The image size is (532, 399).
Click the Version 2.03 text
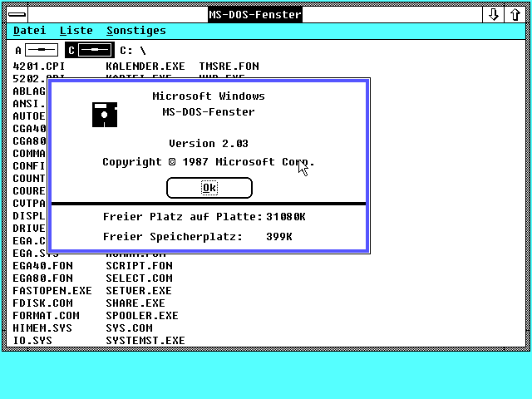pos(209,144)
